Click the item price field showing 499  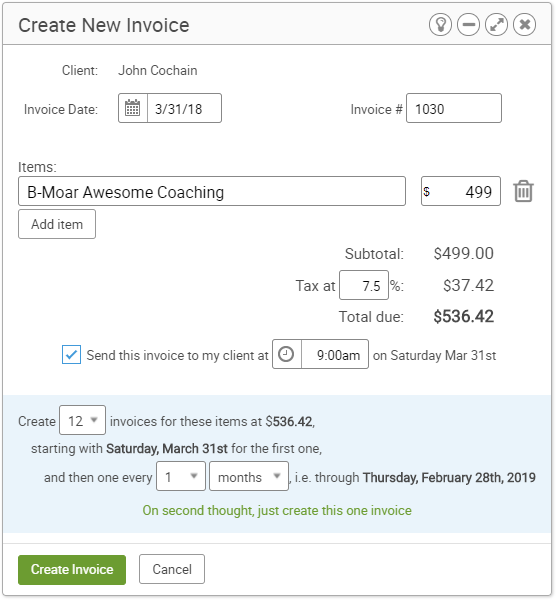click(x=461, y=191)
